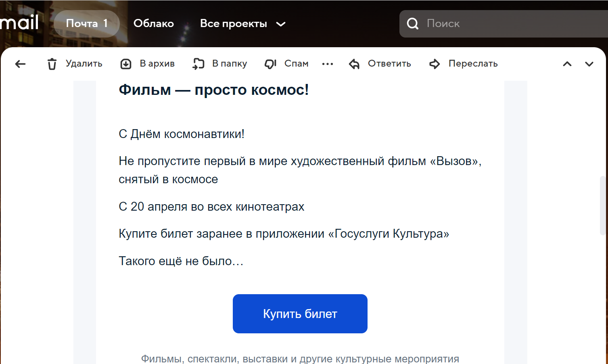The height and width of the screenshot is (364, 608).
Task: Click the blue Купить билет button
Action: pos(300,314)
